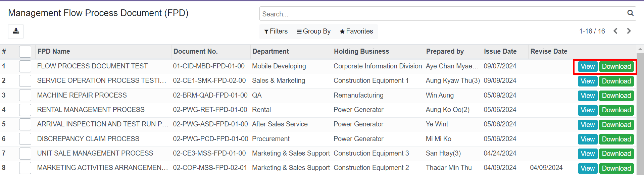View the RENTAL MANAGEMENT PROCESS record

click(x=588, y=110)
